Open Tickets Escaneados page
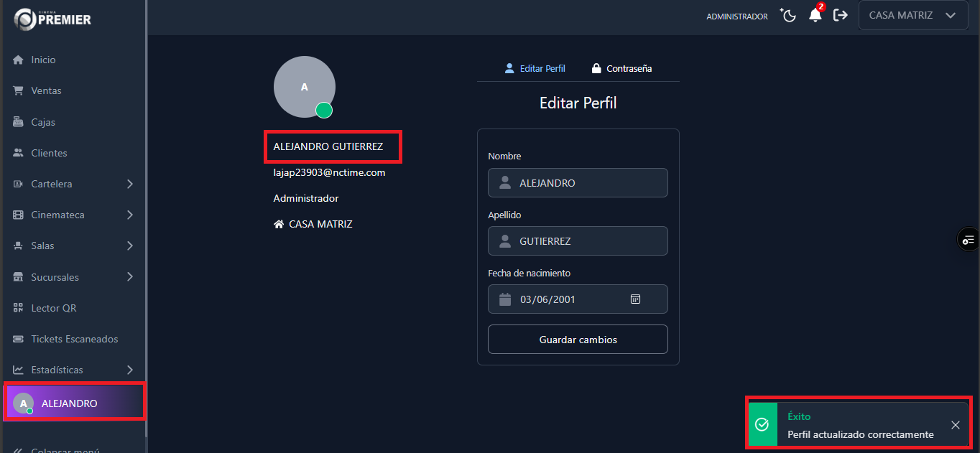 (74, 339)
